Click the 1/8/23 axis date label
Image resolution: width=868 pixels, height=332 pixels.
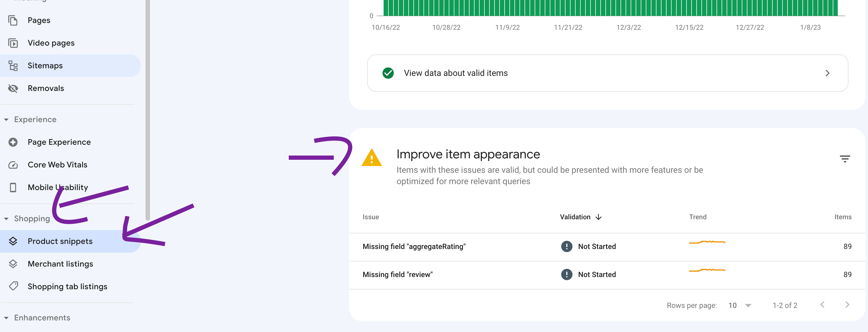[810, 28]
